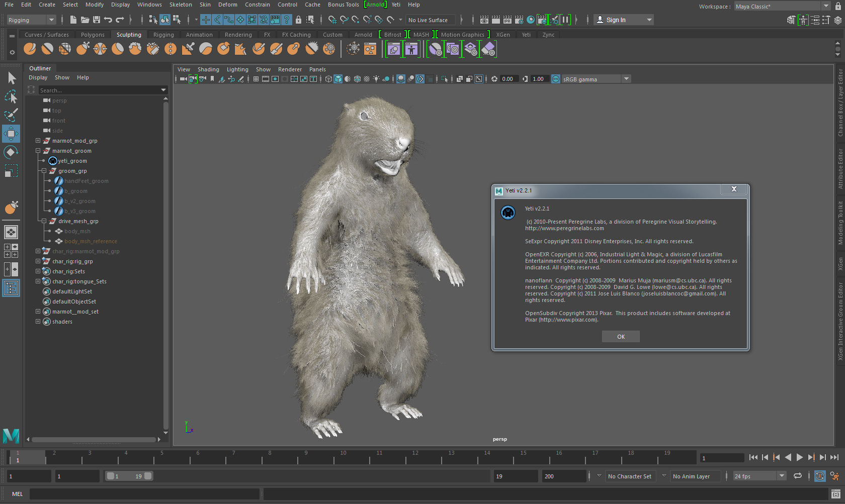Toggle wireframe display in viewport toolbar
845x504 pixels.
[x=328, y=79]
